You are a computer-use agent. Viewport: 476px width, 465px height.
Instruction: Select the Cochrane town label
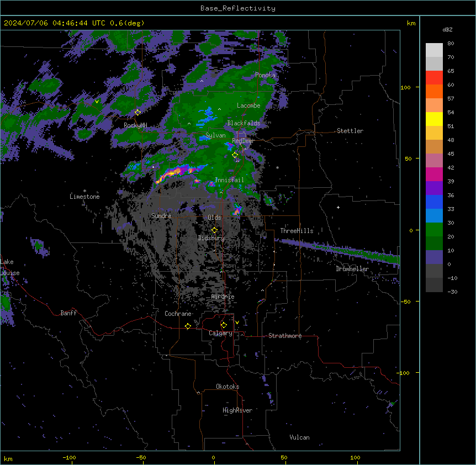click(178, 314)
